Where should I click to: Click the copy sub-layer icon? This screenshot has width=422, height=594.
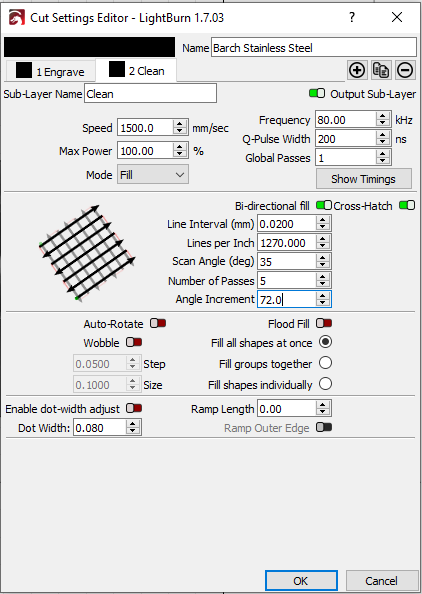pos(381,70)
